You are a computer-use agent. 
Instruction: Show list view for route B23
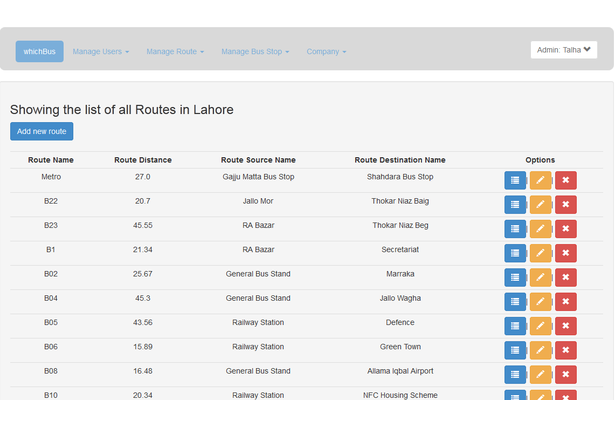tap(515, 229)
